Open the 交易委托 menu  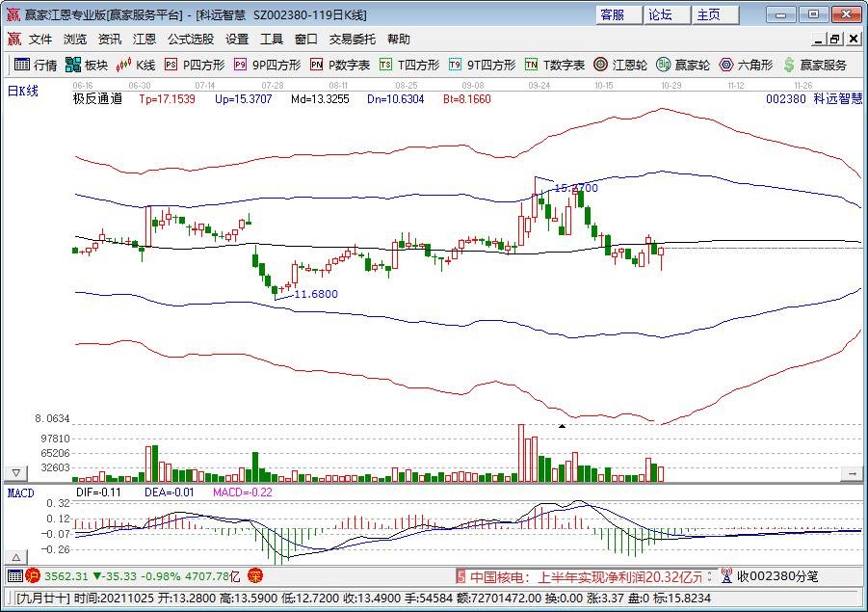[353, 40]
